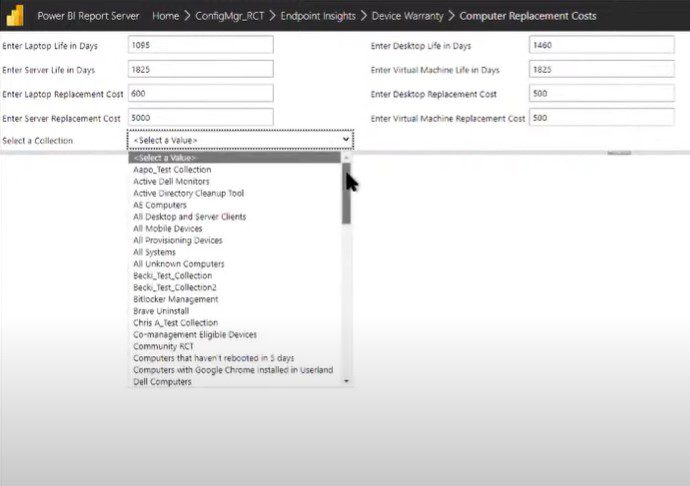Image resolution: width=690 pixels, height=486 pixels.
Task: Select Computers with Google Chrome installed in Userland
Action: 235,370
